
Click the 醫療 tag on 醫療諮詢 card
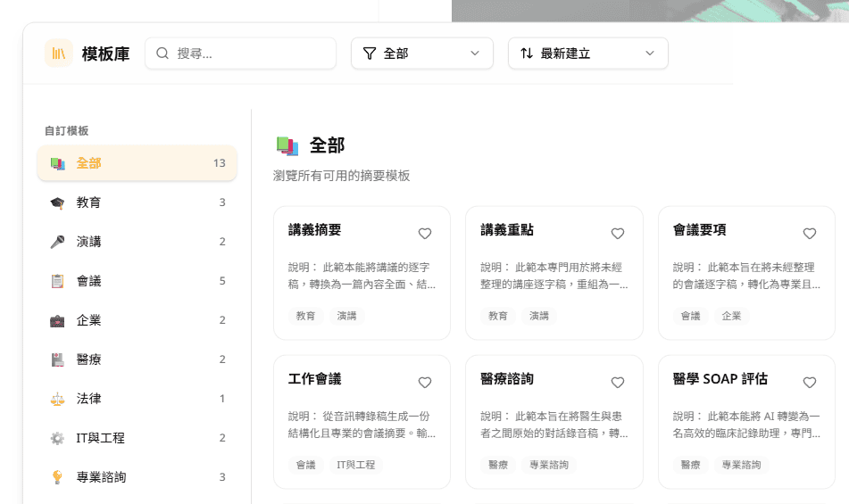[x=497, y=465]
